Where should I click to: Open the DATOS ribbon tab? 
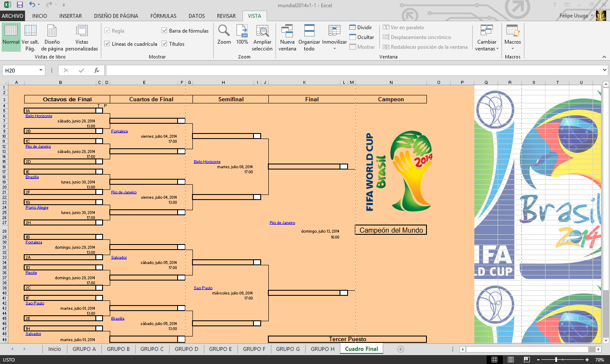[x=197, y=16]
